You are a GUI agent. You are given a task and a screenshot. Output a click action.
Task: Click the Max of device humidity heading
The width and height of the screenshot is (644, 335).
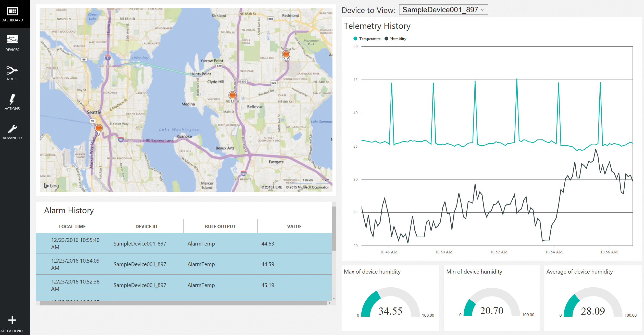coord(372,272)
